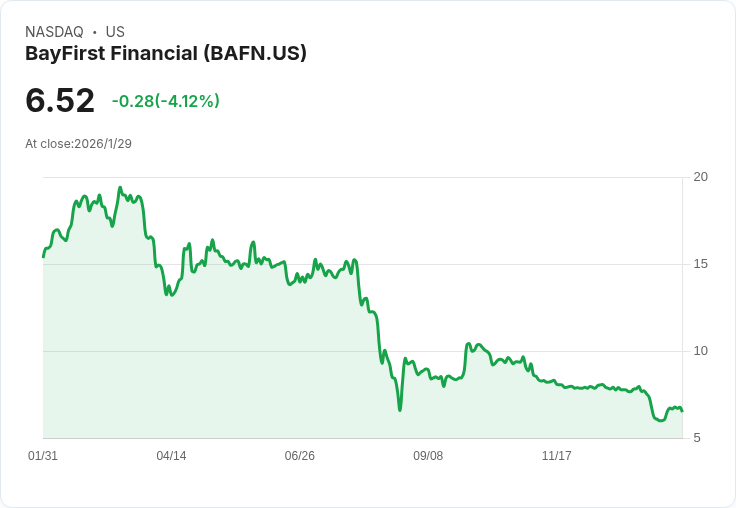Click the 11/17 date axis label

click(557, 455)
